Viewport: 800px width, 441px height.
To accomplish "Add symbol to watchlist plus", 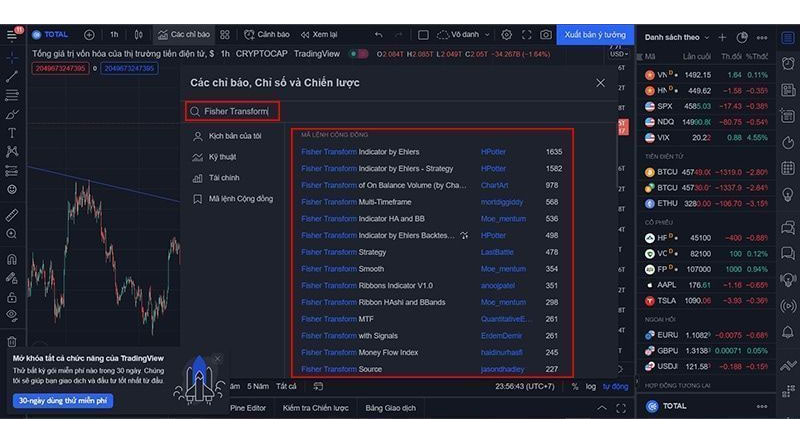I will tap(722, 37).
